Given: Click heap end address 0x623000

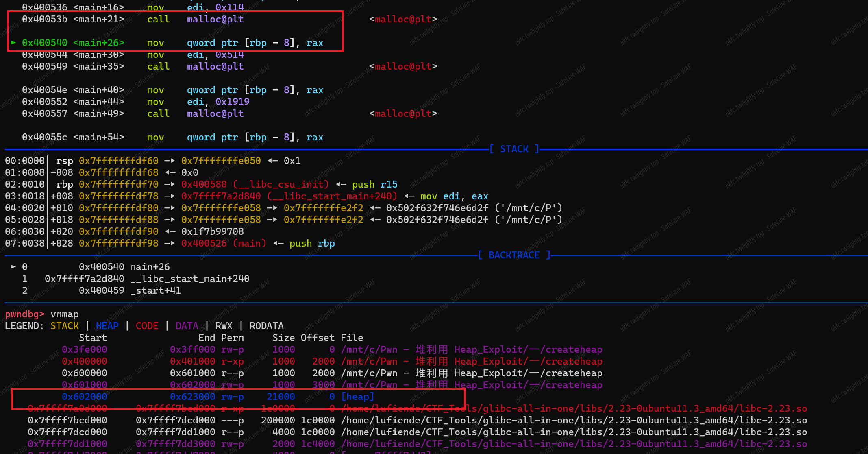Looking at the screenshot, I should tap(192, 397).
